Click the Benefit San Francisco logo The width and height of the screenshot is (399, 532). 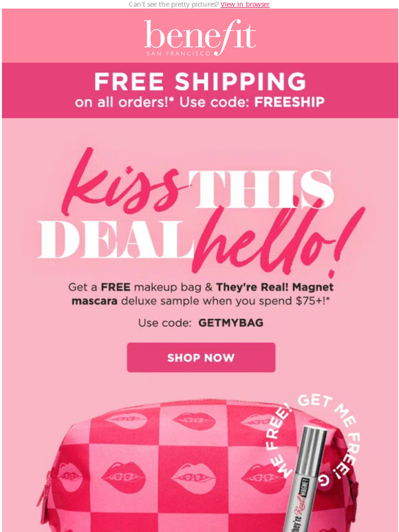(200, 37)
